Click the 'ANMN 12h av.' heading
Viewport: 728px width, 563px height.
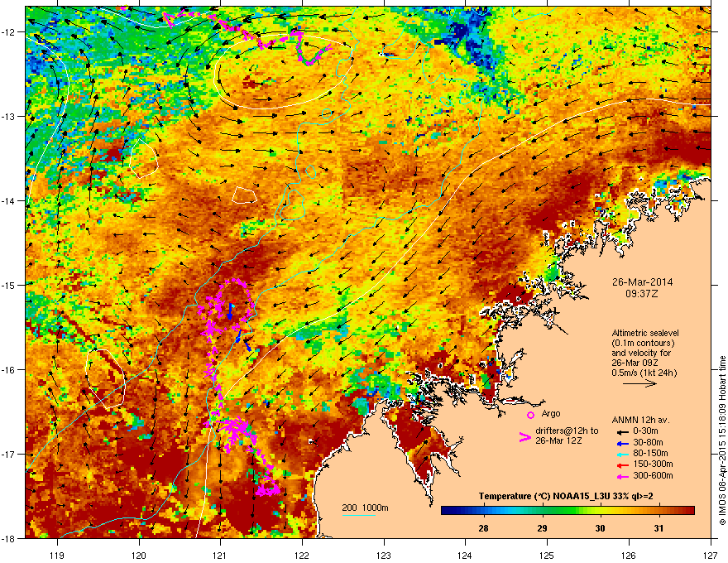click(x=640, y=420)
